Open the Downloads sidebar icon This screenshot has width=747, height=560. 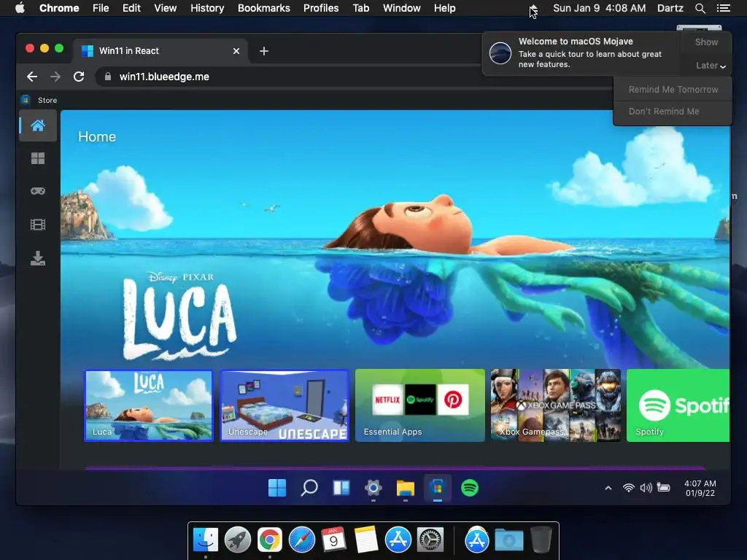pyautogui.click(x=38, y=257)
